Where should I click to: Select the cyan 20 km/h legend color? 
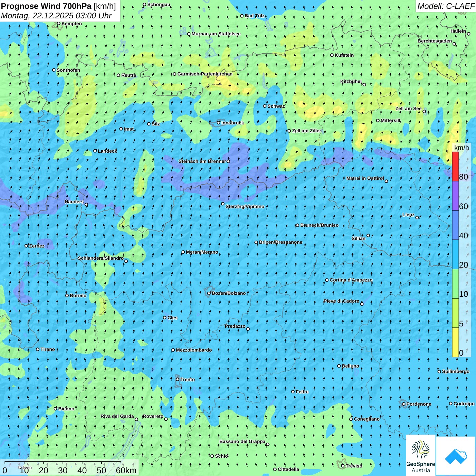click(x=455, y=255)
